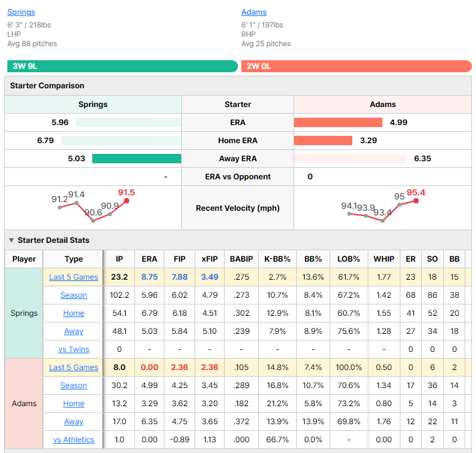Viewport: 476px width, 453px height.
Task: Open Springs' Season stats link
Action: [74, 295]
